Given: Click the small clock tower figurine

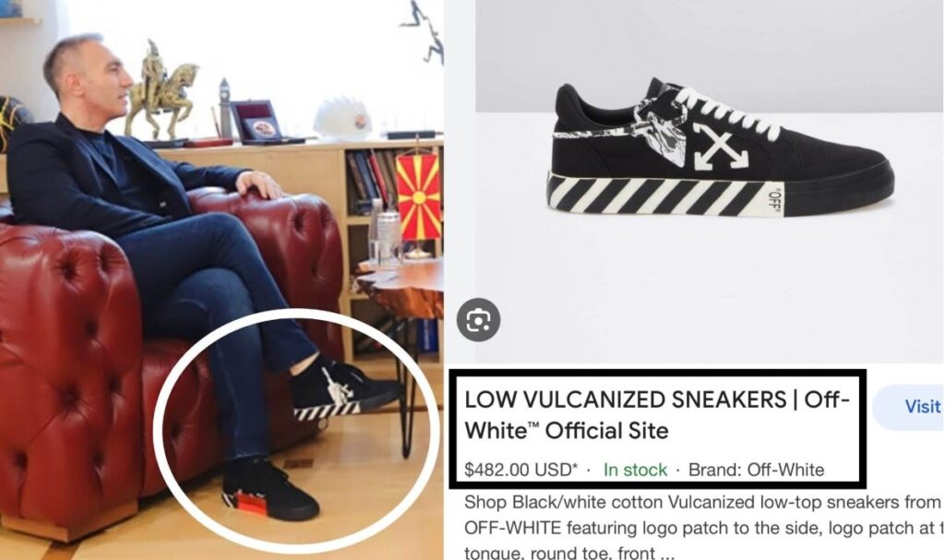Looking at the screenshot, I should pyautogui.click(x=224, y=108).
